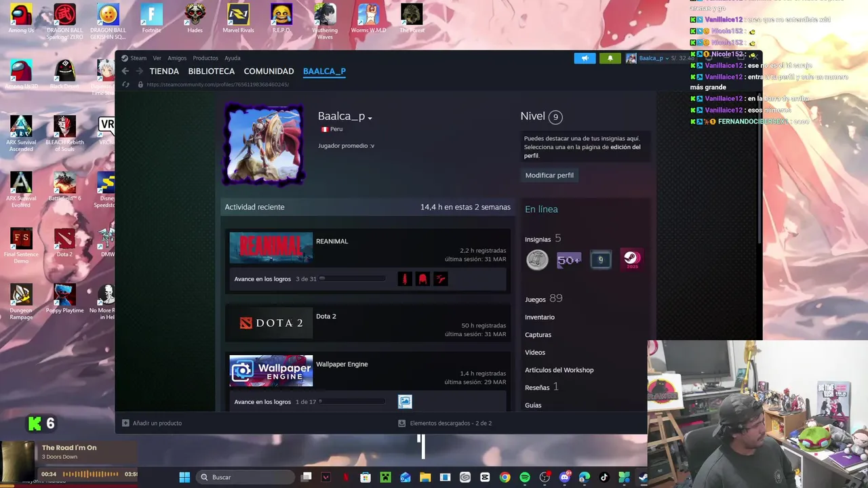This screenshot has height=488, width=868.
Task: Click the Wallpaper Engine achievement icon
Action: [x=405, y=402]
